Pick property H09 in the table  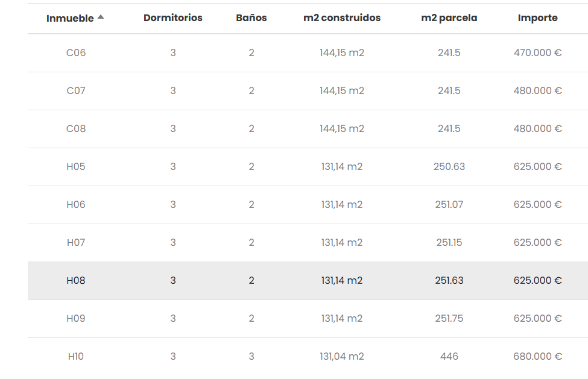(x=76, y=319)
